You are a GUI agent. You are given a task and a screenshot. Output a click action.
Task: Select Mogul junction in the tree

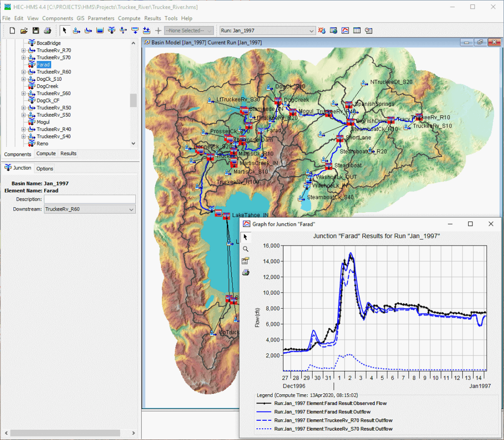43,122
